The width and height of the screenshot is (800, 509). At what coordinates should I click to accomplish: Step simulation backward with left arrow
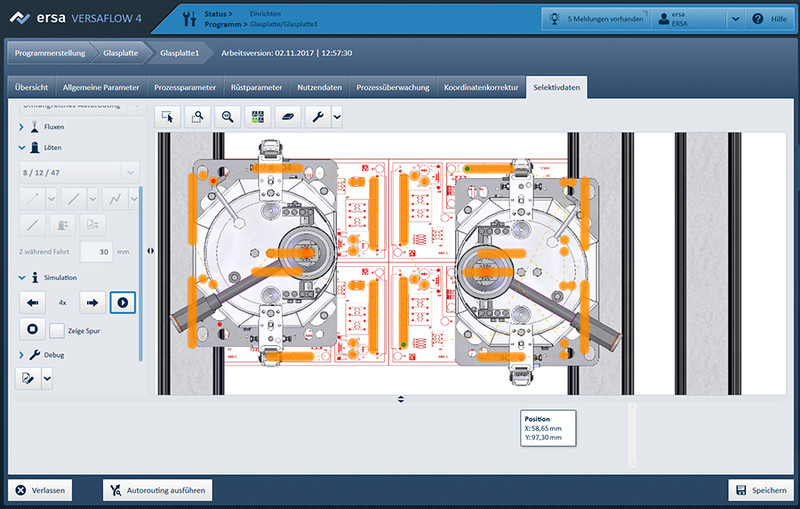point(32,301)
